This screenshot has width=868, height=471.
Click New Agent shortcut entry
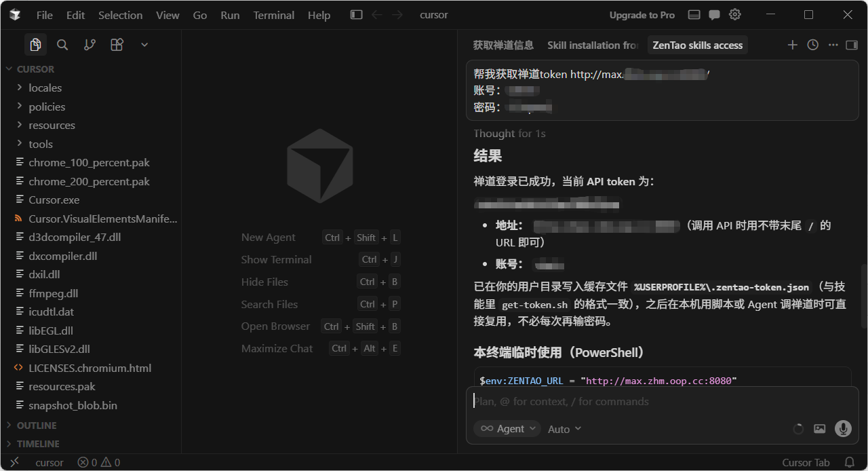tap(320, 238)
